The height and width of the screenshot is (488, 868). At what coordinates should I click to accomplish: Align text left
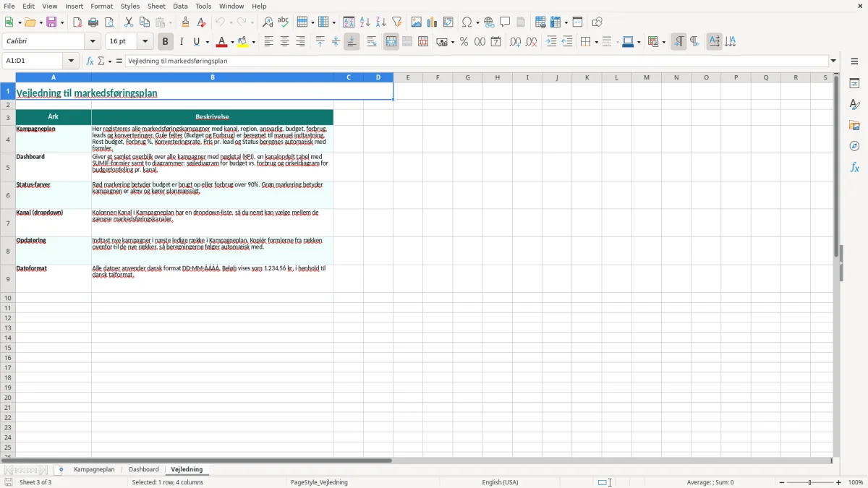tap(268, 42)
